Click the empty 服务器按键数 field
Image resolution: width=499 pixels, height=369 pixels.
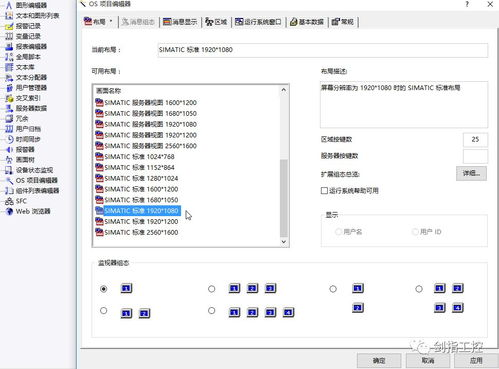tap(475, 156)
